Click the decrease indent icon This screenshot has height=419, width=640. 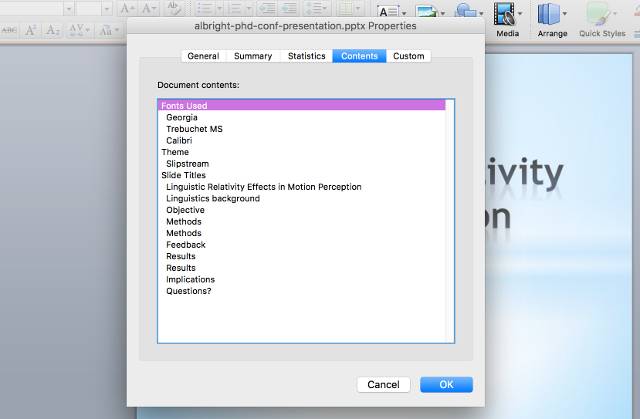pyautogui.click(x=266, y=8)
